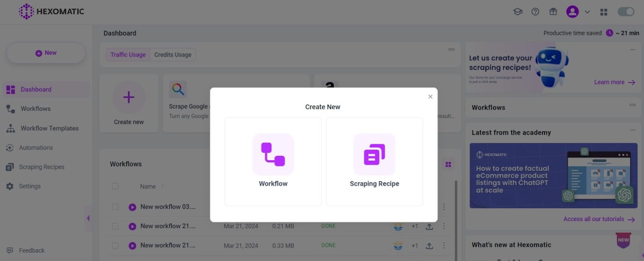
Task: Check the select-all workflows checkbox
Action: point(115,186)
